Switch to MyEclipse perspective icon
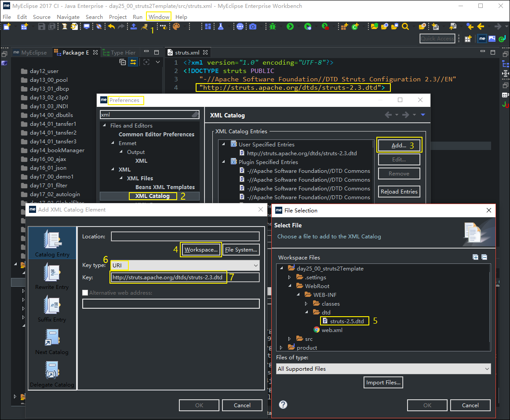Image resolution: width=510 pixels, height=420 pixels. coord(482,39)
